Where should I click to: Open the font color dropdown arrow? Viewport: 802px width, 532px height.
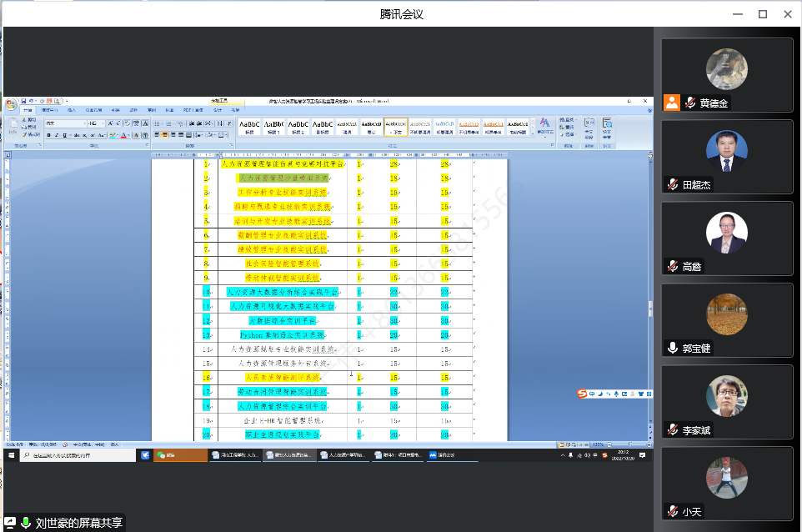[129, 135]
